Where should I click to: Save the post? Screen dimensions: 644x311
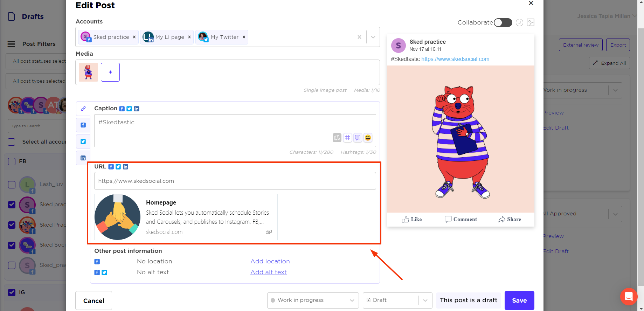point(519,300)
